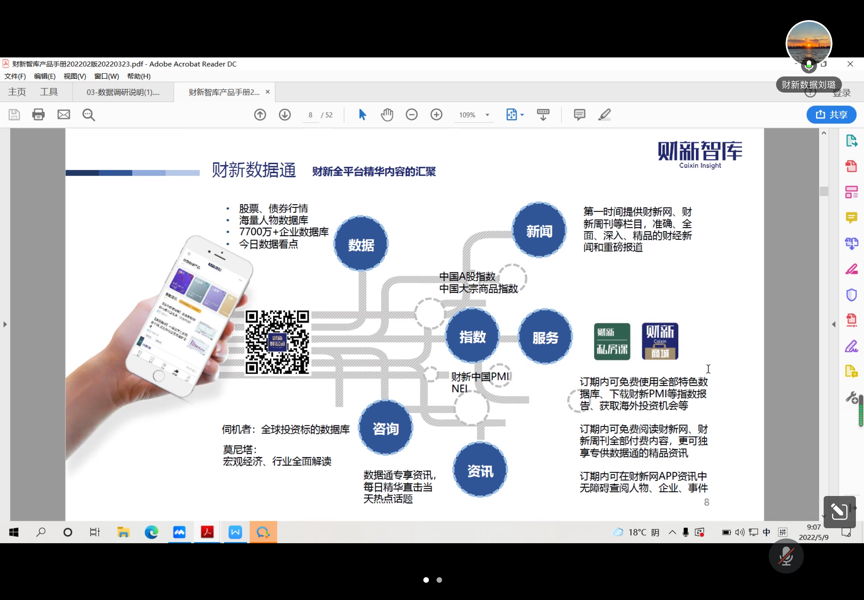Click the email envelope icon in toolbar
Image resolution: width=864 pixels, height=600 pixels.
point(63,115)
